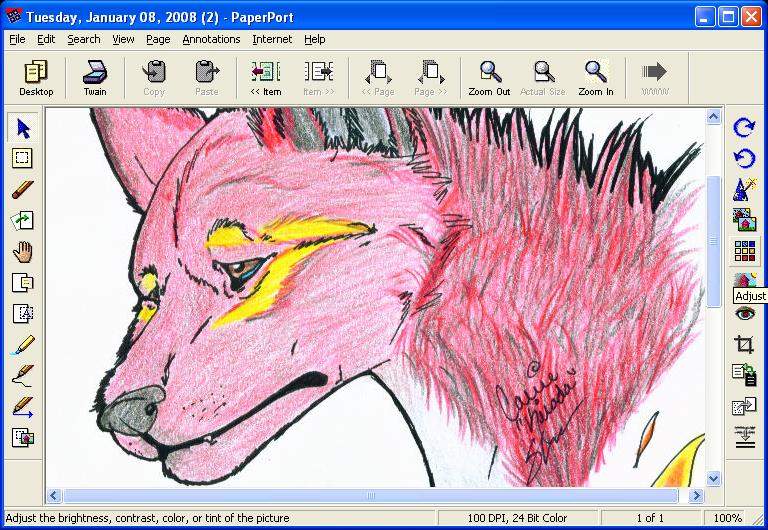Click the vertical scrollbar up arrow

[x=713, y=117]
